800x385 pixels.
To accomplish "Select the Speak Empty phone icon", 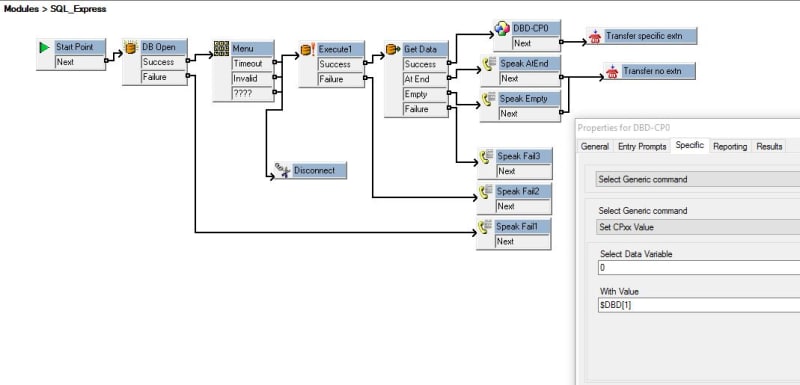I will coord(489,99).
